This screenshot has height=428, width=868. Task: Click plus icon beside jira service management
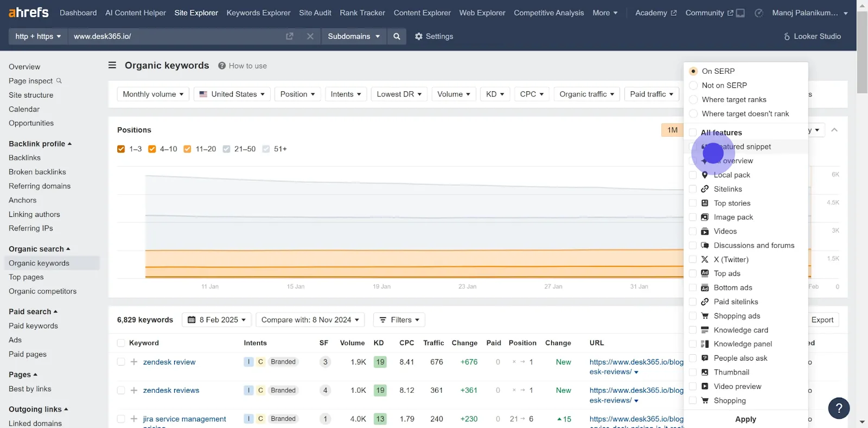[134, 419]
